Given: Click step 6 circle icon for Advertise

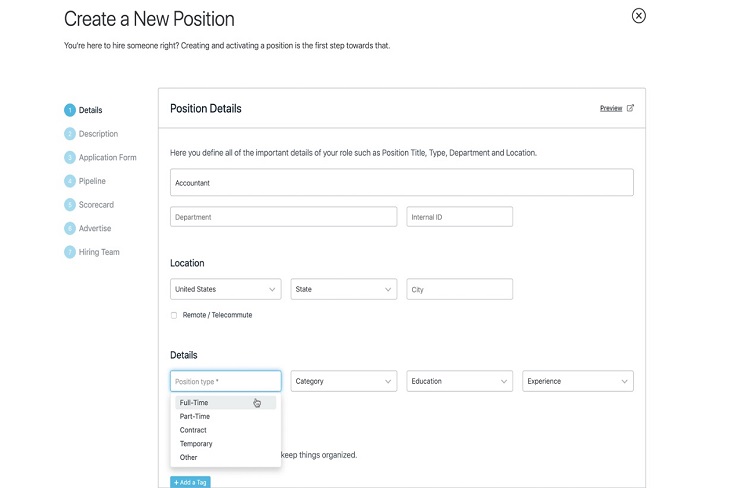Looking at the screenshot, I should pyautogui.click(x=70, y=228).
